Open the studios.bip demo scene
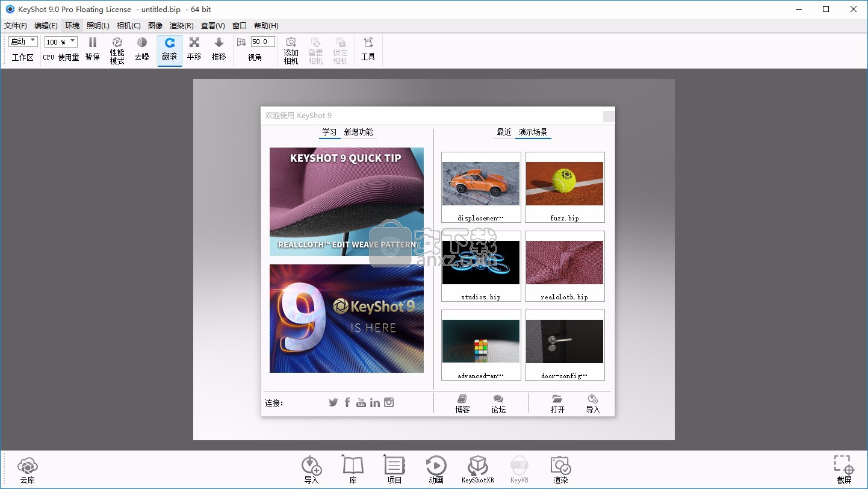868x489 pixels. (x=481, y=266)
